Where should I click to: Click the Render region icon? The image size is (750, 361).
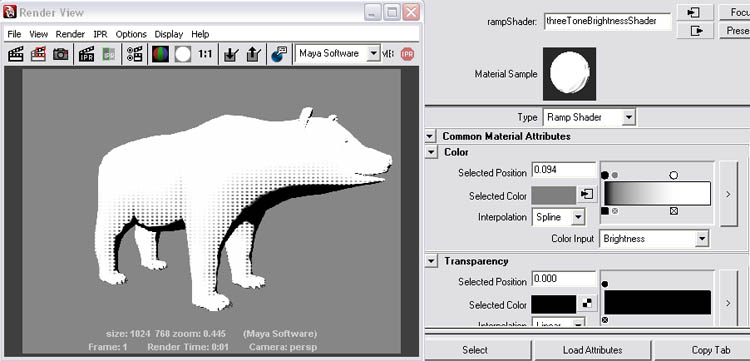coord(38,54)
